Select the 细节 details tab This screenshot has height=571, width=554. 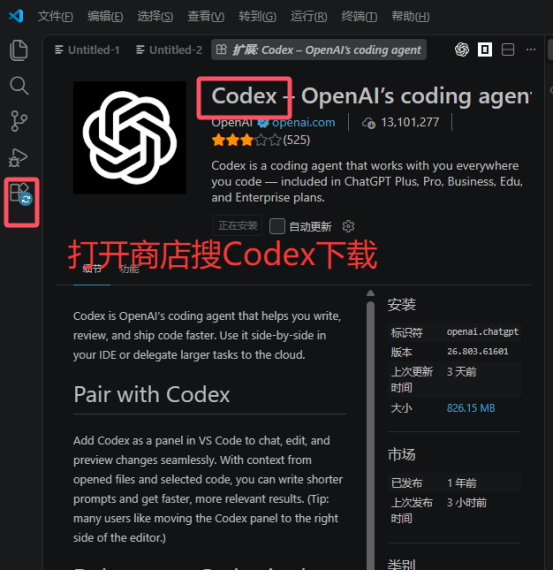click(92, 269)
